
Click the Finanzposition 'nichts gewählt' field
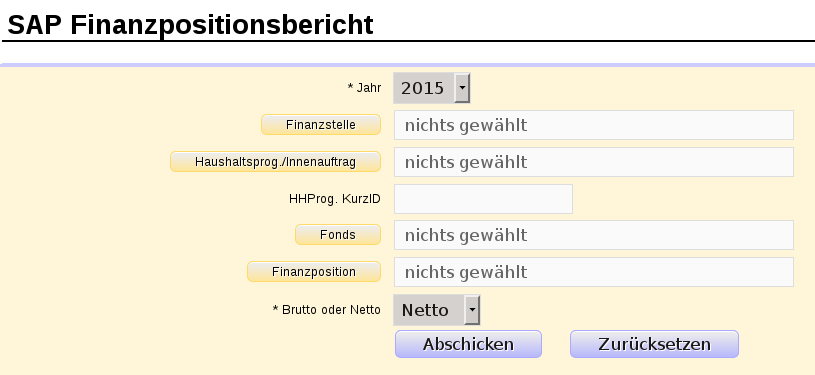tap(594, 272)
